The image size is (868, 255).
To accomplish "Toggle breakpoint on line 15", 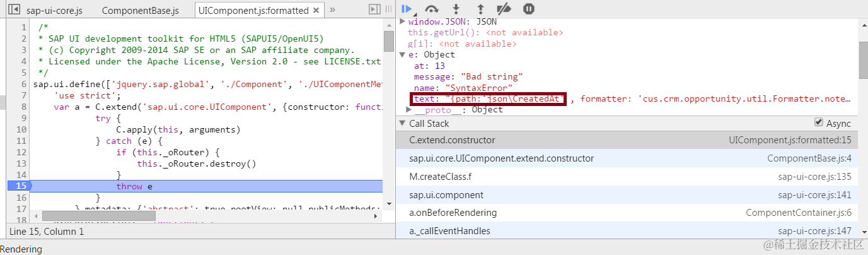I will pyautogui.click(x=18, y=186).
